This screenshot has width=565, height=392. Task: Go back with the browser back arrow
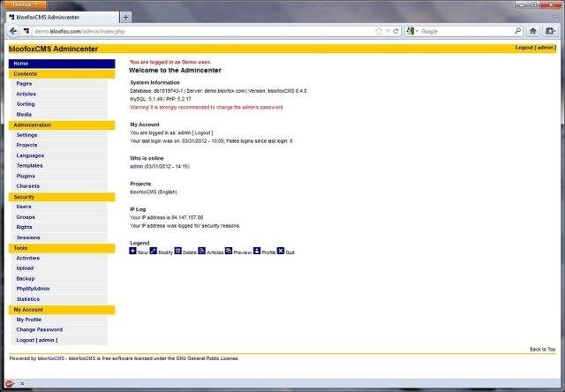[x=12, y=31]
